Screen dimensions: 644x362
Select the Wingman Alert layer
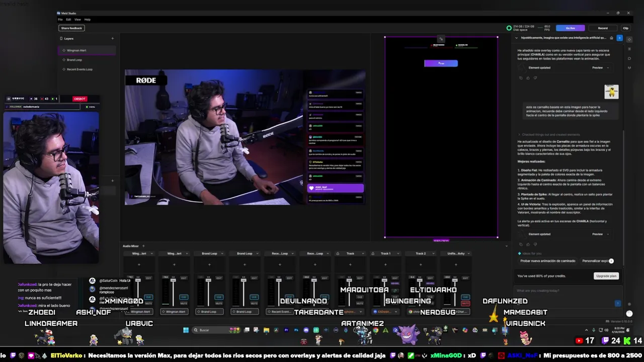(87, 50)
